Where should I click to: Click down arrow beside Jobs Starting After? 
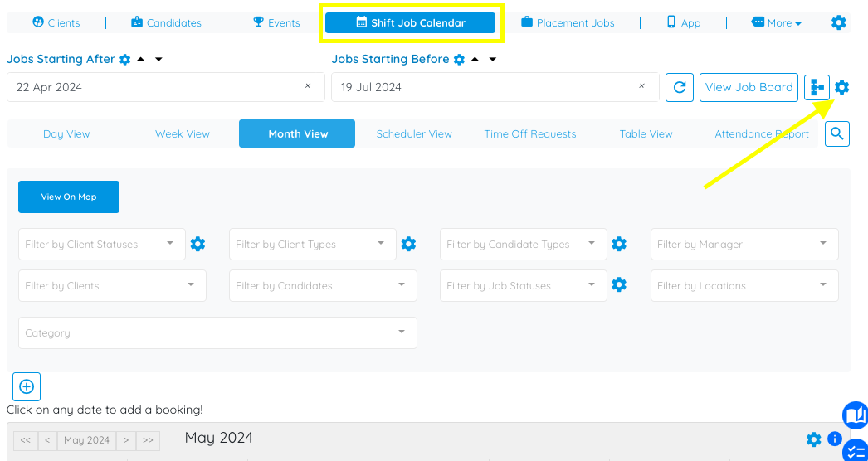[x=158, y=59]
